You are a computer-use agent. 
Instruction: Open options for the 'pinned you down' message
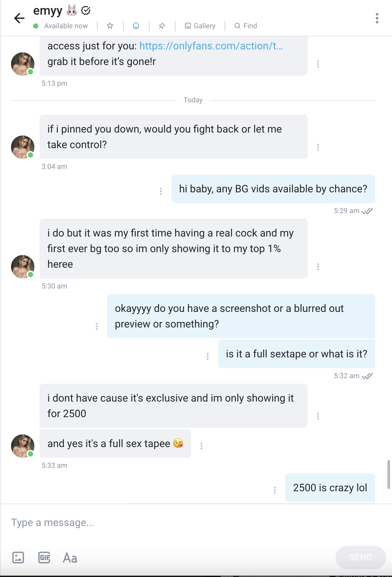(318, 147)
